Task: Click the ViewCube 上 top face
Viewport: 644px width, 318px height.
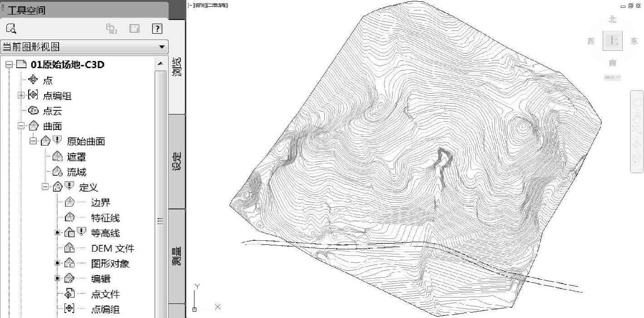Action: click(x=613, y=41)
